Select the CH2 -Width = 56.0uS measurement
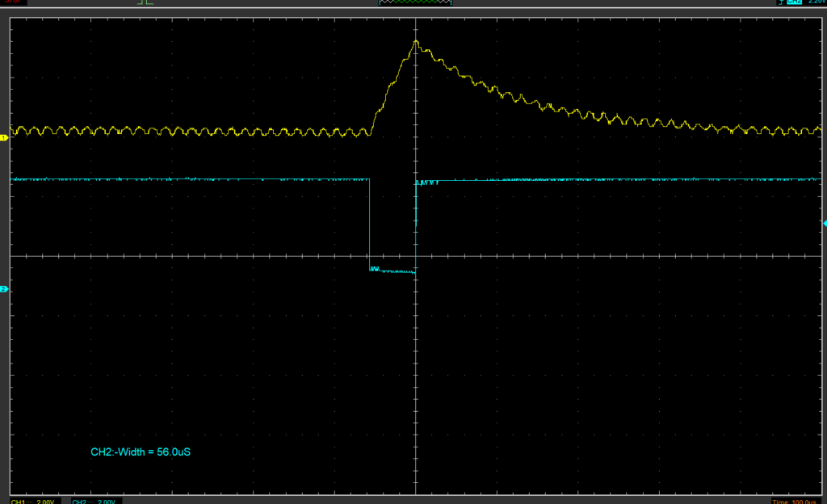 coord(140,452)
